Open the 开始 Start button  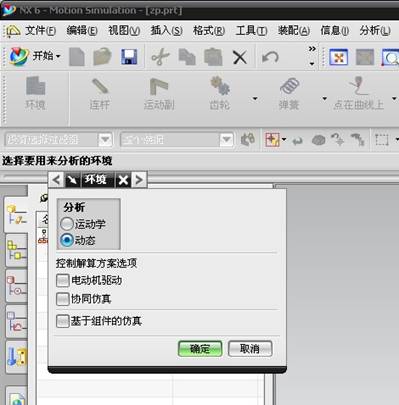[x=35, y=56]
